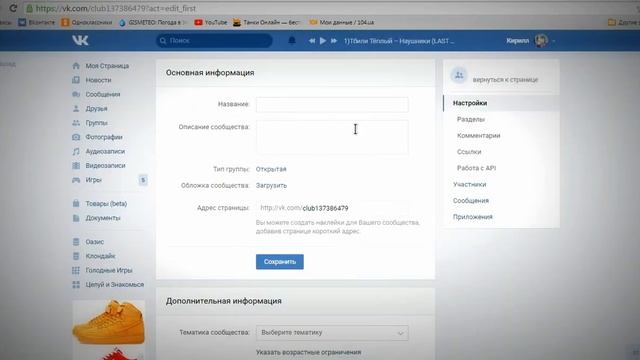This screenshot has height=360, width=640.
Task: Select the Настройки tab
Action: [x=501, y=103]
